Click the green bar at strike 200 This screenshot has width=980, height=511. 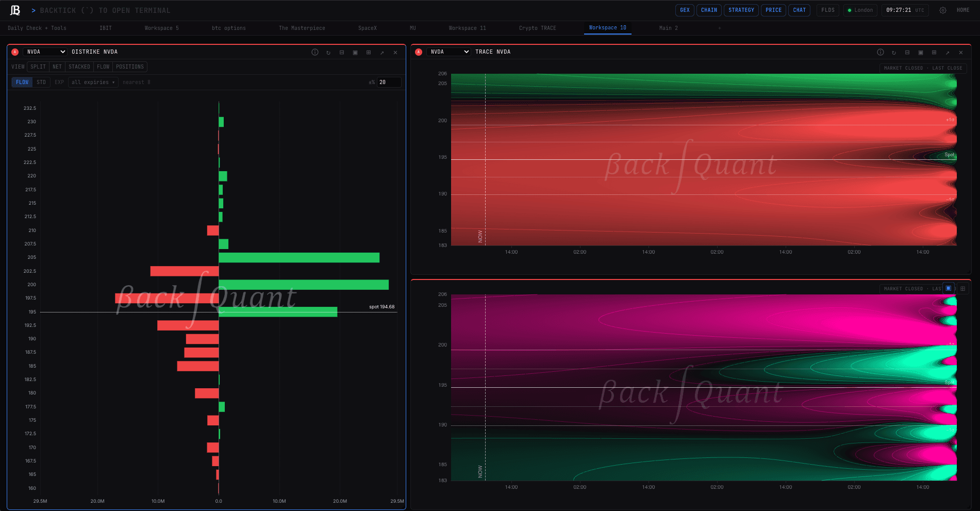tap(304, 285)
